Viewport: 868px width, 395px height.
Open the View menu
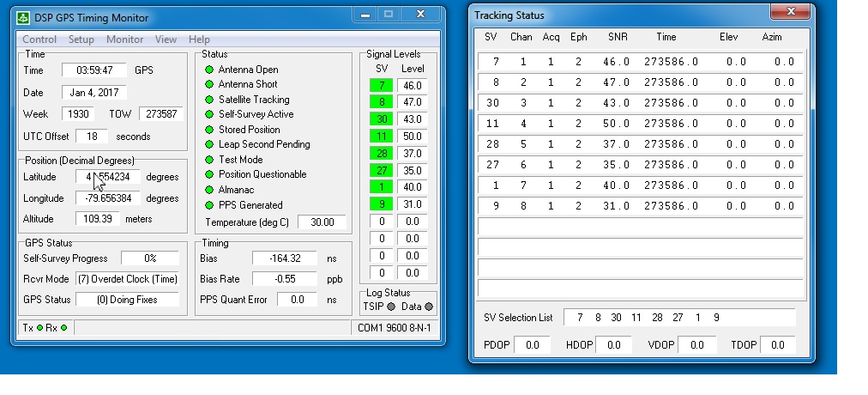click(166, 39)
